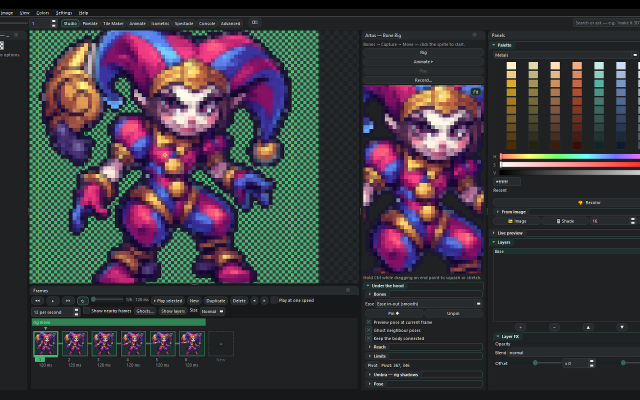Click the Delete frame button
640x400 pixels.
tap(239, 301)
